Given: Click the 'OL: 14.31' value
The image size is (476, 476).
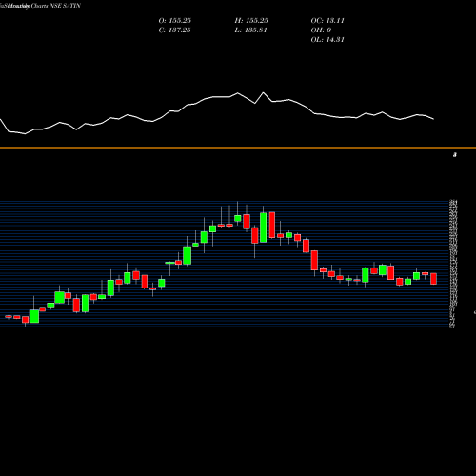Looking at the screenshot, I should click(x=327, y=40).
